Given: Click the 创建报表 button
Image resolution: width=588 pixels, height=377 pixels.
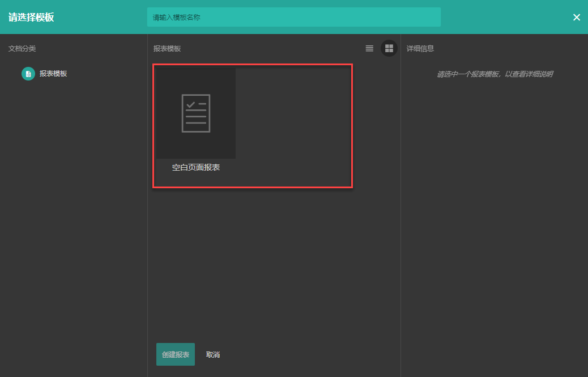Looking at the screenshot, I should click(176, 354).
